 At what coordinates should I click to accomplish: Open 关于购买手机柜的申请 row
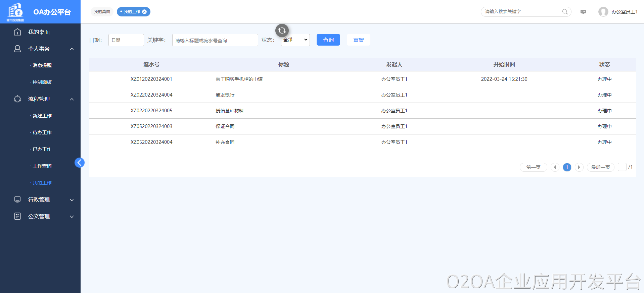point(239,79)
